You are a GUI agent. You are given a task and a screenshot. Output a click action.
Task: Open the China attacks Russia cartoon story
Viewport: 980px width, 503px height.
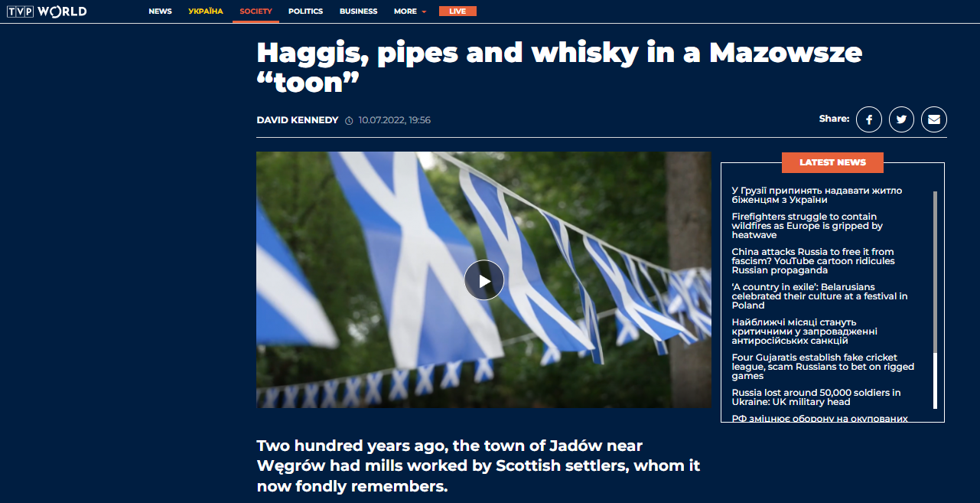813,261
